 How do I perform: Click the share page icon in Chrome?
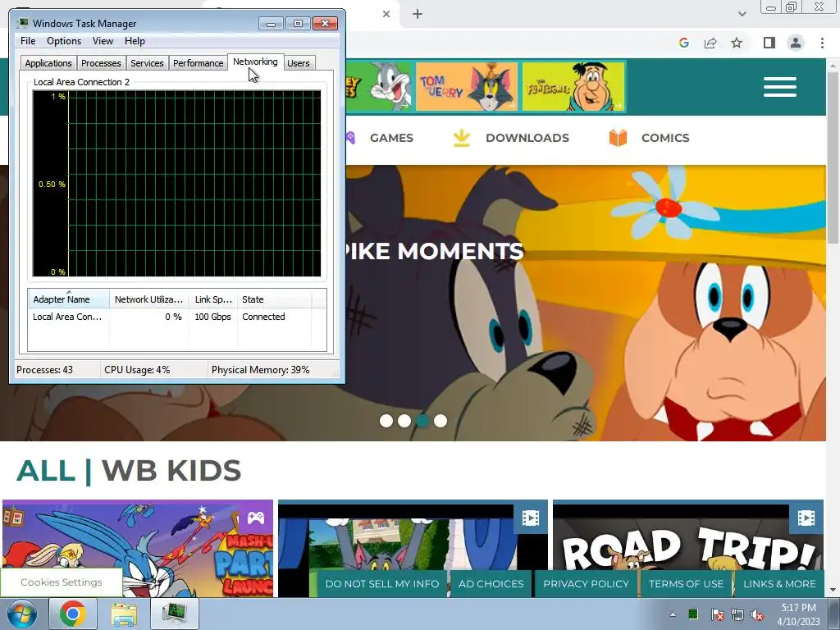coord(710,43)
